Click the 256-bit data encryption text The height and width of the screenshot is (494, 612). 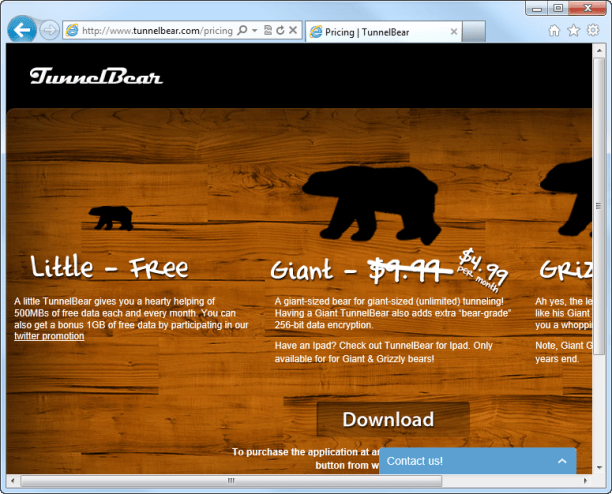(x=324, y=325)
